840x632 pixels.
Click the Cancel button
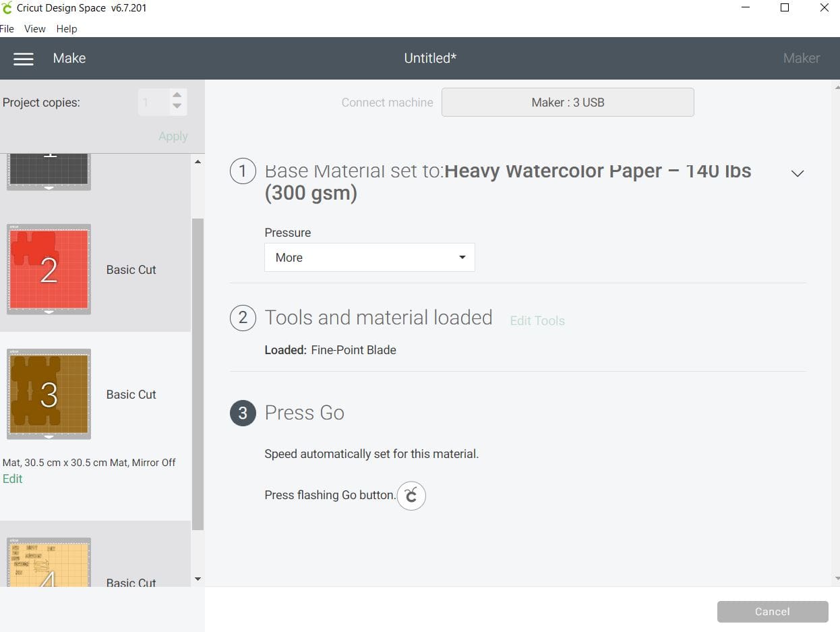pos(773,612)
